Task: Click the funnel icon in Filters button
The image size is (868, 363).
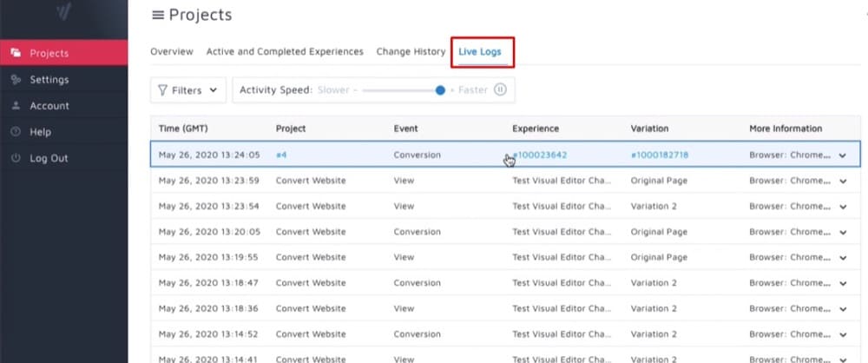Action: [162, 89]
